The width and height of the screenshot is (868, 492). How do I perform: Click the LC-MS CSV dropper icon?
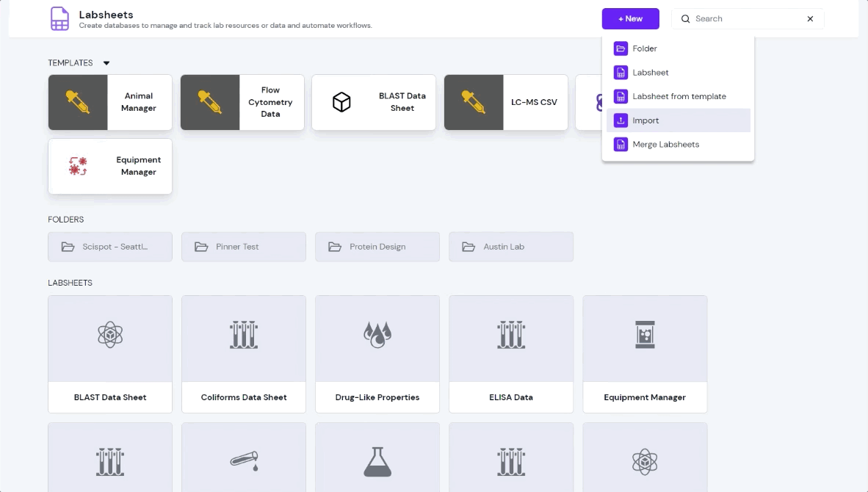474,102
